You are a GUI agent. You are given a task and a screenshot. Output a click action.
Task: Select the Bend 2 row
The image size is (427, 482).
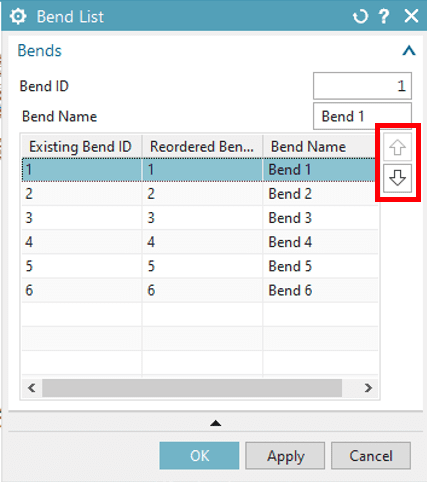coord(200,194)
